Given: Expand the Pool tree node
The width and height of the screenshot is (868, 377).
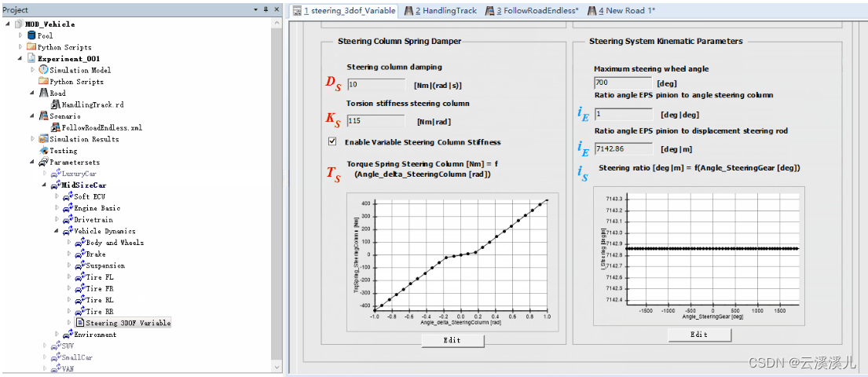Looking at the screenshot, I should pos(20,35).
